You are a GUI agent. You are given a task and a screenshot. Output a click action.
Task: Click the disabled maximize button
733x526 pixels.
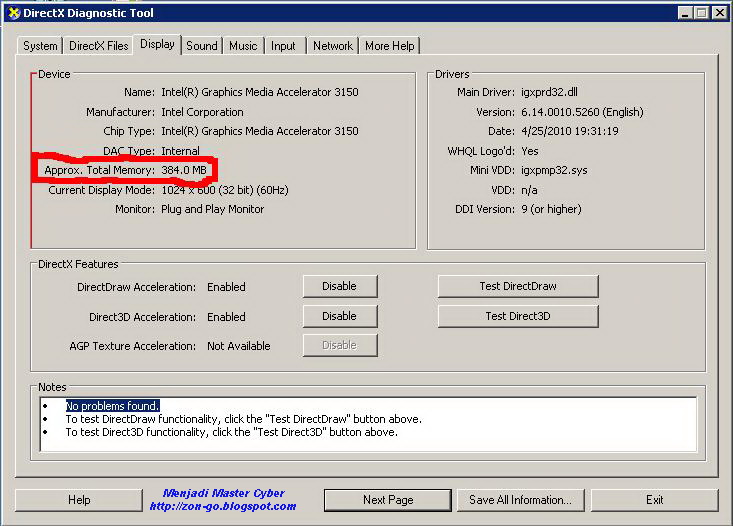[x=701, y=13]
